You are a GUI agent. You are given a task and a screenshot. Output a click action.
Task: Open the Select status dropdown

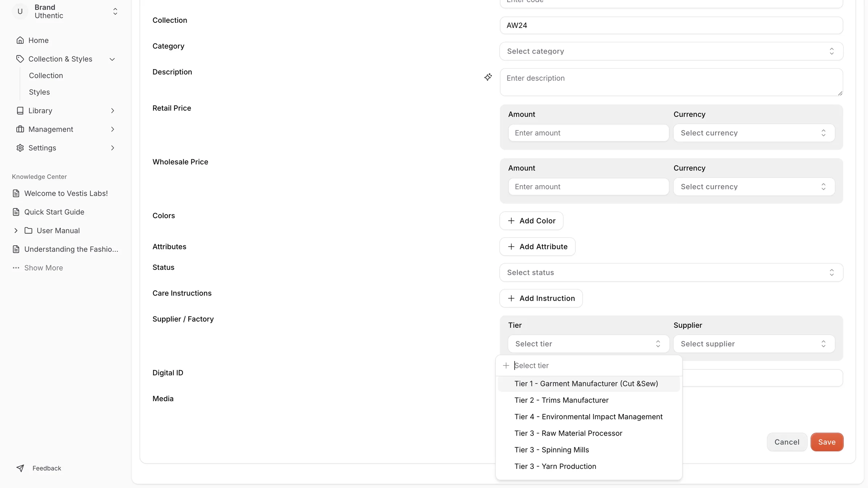[671, 272]
